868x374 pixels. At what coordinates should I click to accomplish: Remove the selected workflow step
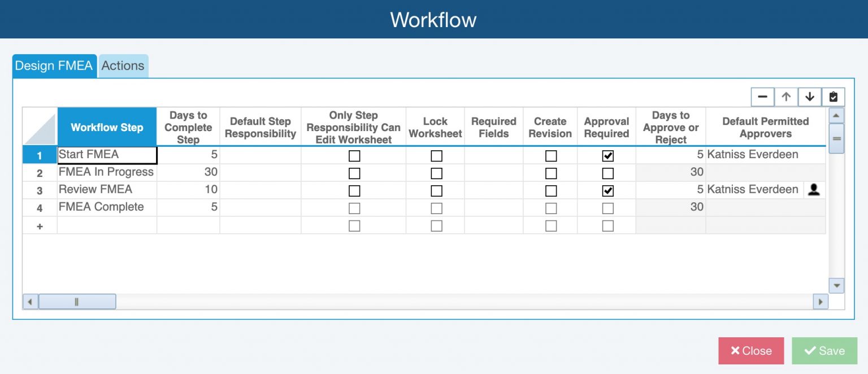coord(762,97)
